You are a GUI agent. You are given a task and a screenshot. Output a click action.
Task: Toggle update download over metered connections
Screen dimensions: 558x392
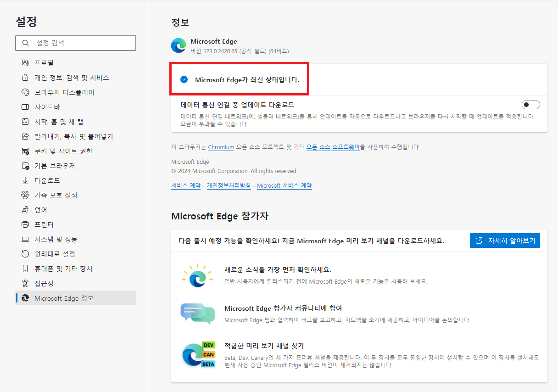530,105
